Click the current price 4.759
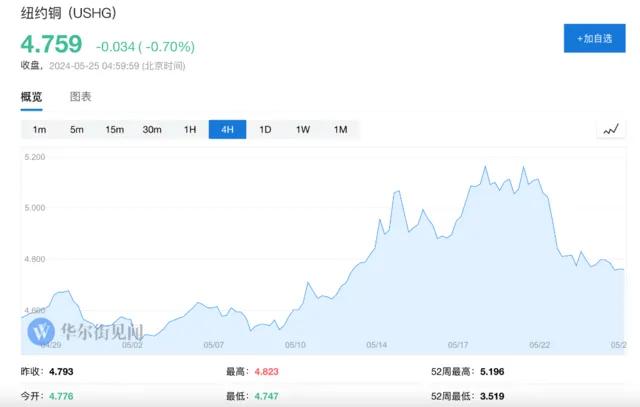 [52, 45]
